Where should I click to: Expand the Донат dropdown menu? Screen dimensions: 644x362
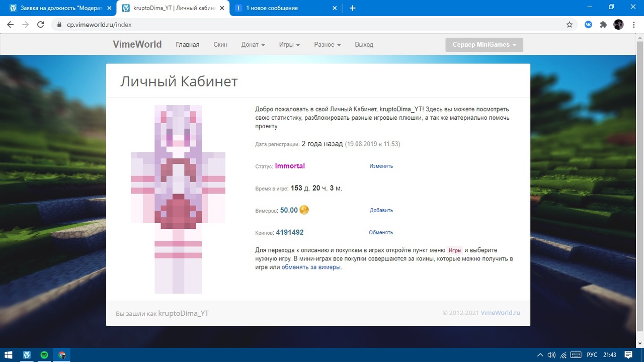point(253,44)
